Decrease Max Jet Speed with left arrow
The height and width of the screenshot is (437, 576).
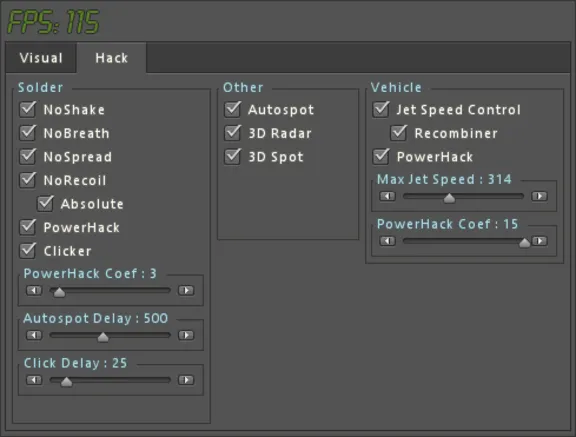[388, 196]
